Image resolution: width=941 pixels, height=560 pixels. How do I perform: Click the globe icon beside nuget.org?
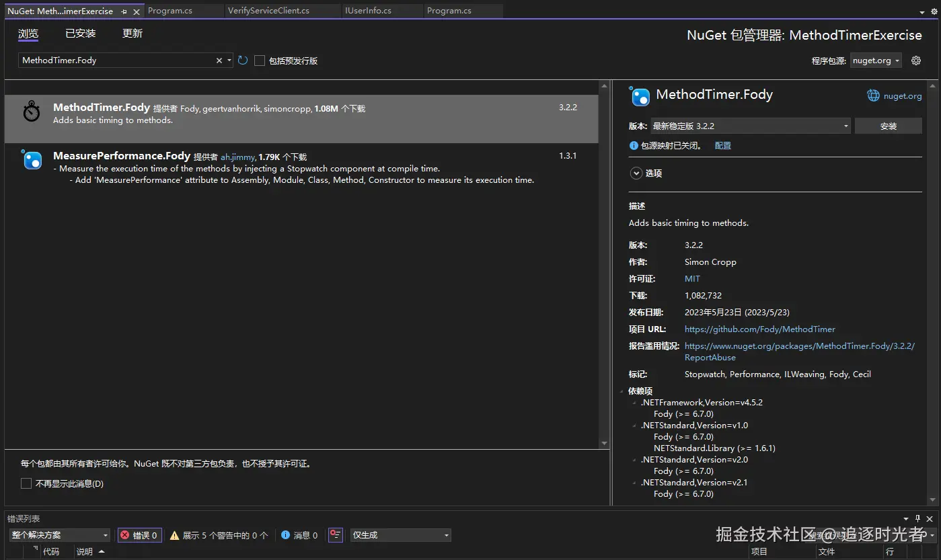click(x=873, y=96)
